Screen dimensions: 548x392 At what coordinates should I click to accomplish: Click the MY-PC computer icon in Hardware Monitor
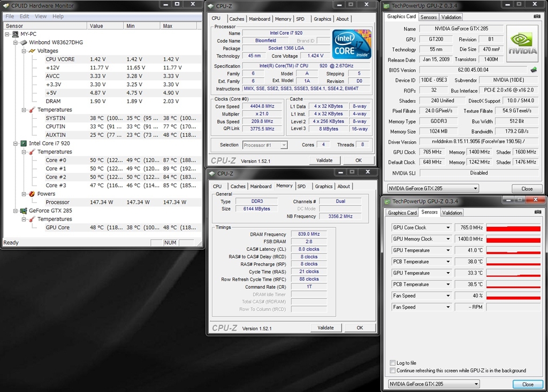[x=16, y=34]
